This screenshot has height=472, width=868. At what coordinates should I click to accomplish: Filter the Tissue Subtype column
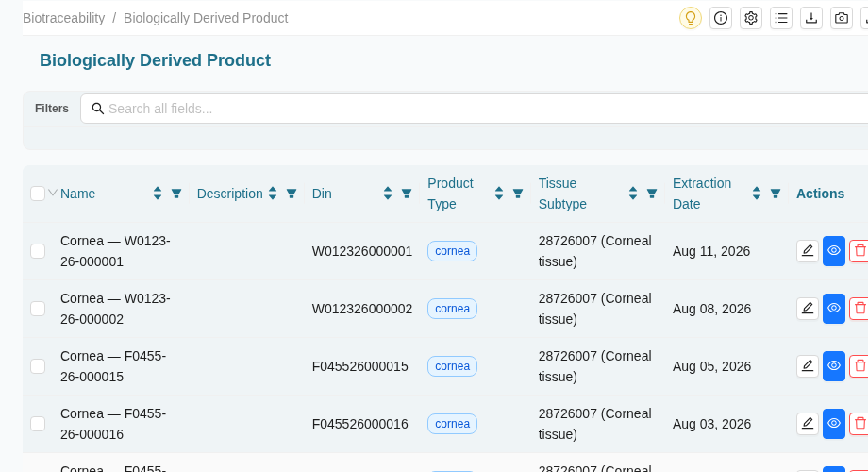652,194
